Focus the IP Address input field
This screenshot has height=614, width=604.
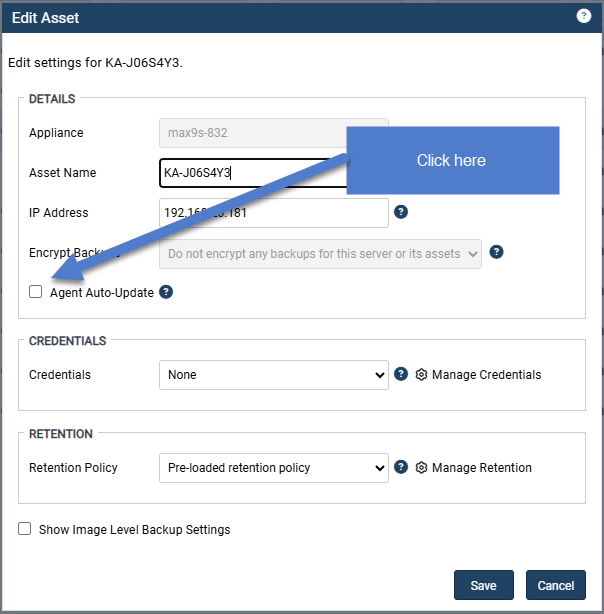(273, 213)
